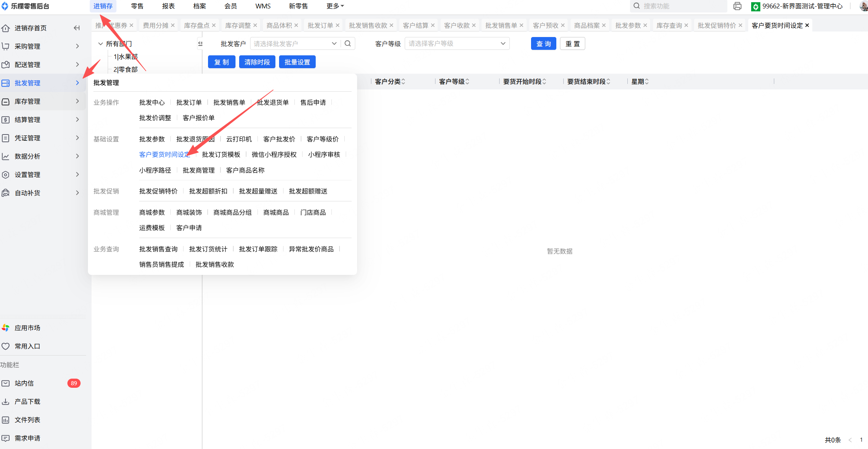This screenshot has width=868, height=449.
Task: Open 常用入口 heart icon entry
Action: click(x=6, y=346)
